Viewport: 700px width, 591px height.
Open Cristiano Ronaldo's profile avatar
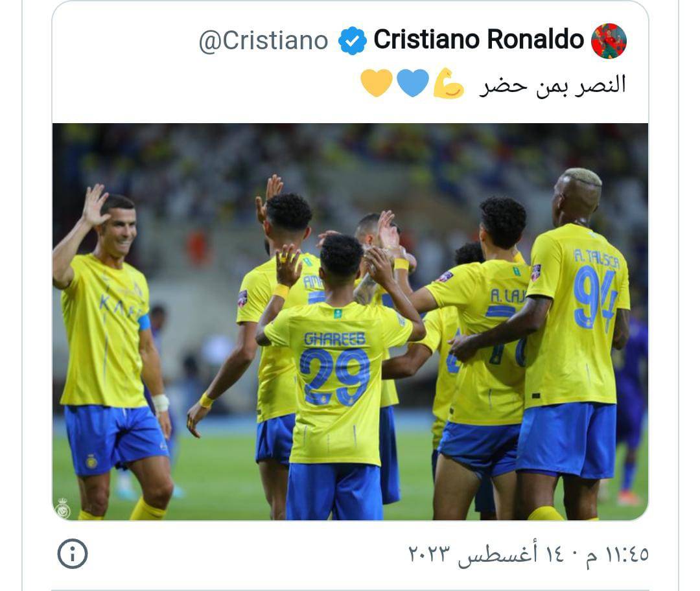click(x=609, y=41)
